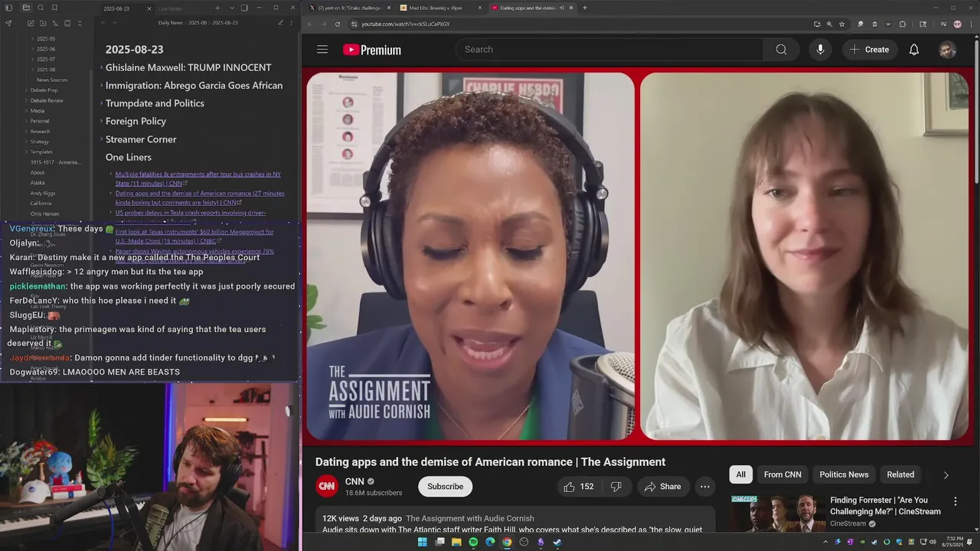
Task: Open a new Chrome tab
Action: [585, 8]
